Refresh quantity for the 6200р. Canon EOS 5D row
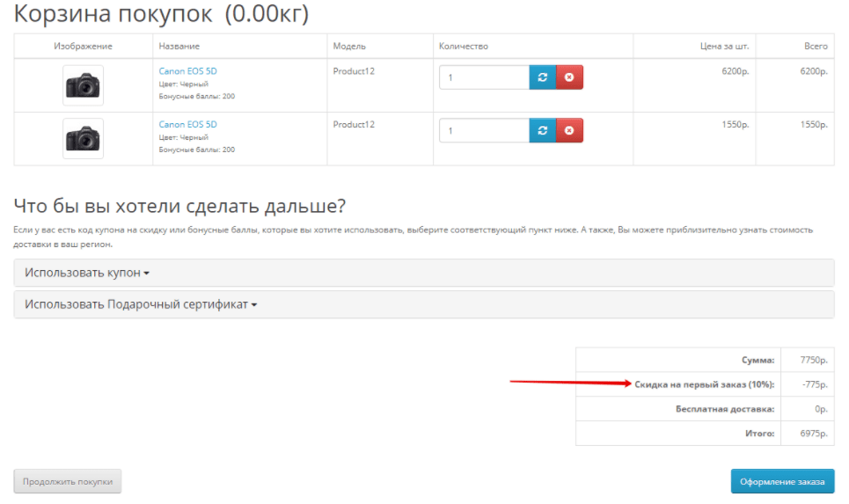Viewport: 849px width, 504px height. [x=543, y=77]
